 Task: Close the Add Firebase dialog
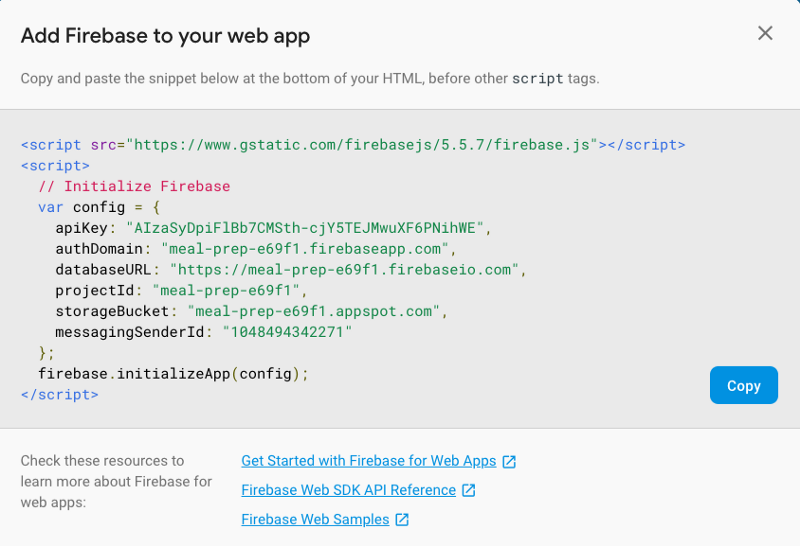(765, 33)
